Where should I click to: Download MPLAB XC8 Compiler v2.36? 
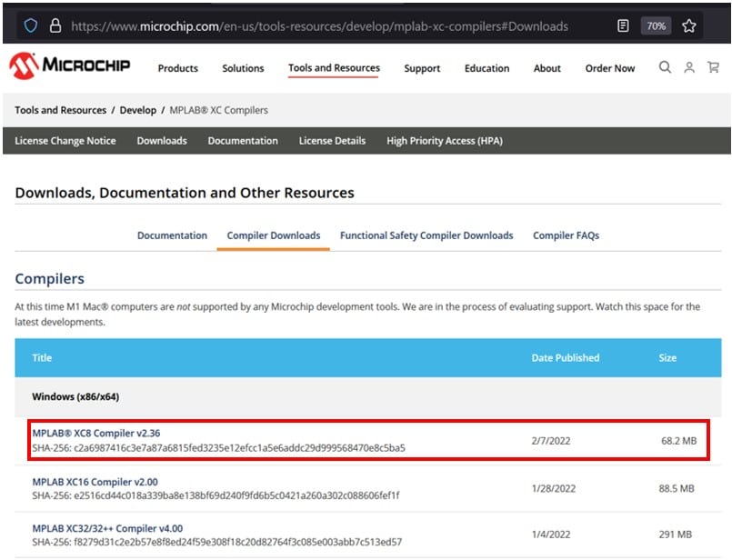pyautogui.click(x=96, y=433)
